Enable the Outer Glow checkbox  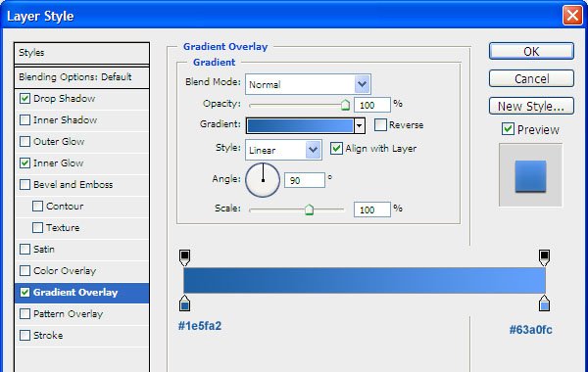coord(24,142)
